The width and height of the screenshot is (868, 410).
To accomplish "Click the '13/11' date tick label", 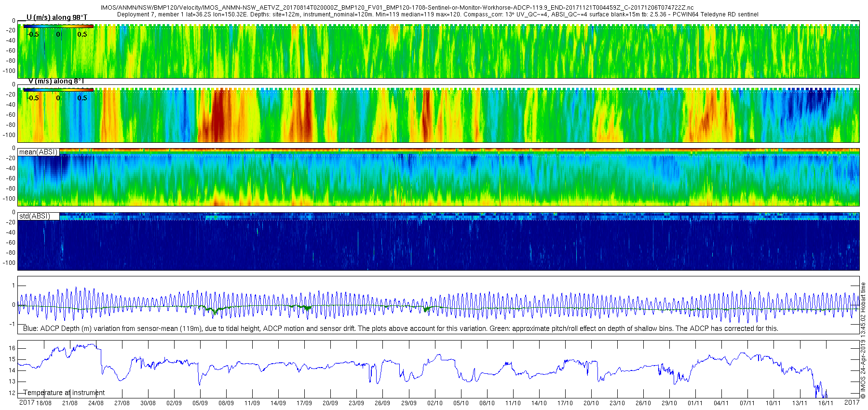I will (x=800, y=403).
